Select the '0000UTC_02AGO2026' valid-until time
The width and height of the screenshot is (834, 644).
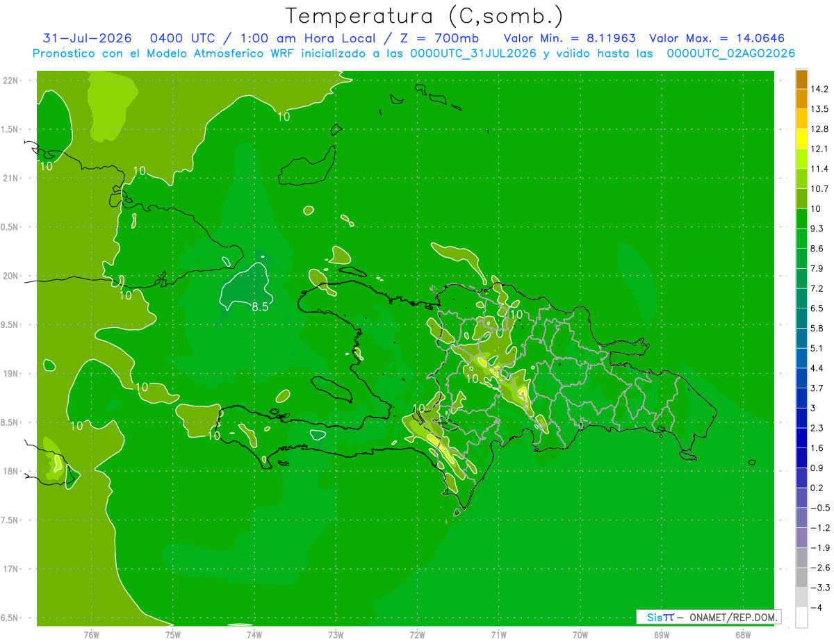[x=731, y=53]
